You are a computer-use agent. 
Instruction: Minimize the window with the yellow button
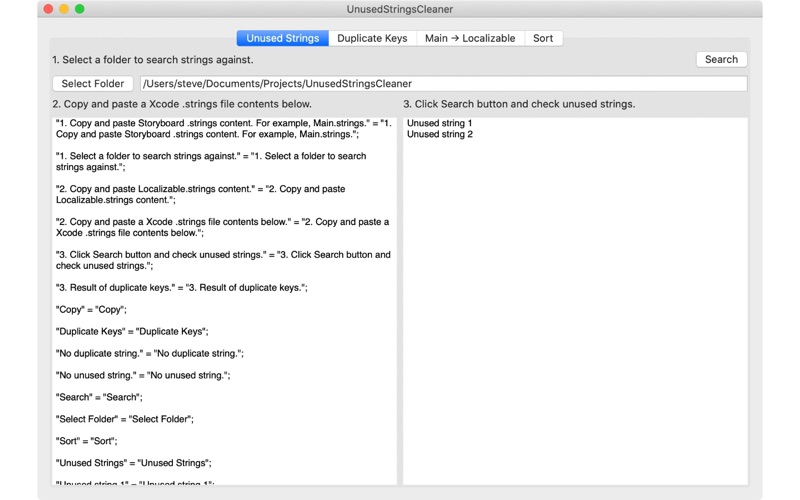click(x=64, y=9)
